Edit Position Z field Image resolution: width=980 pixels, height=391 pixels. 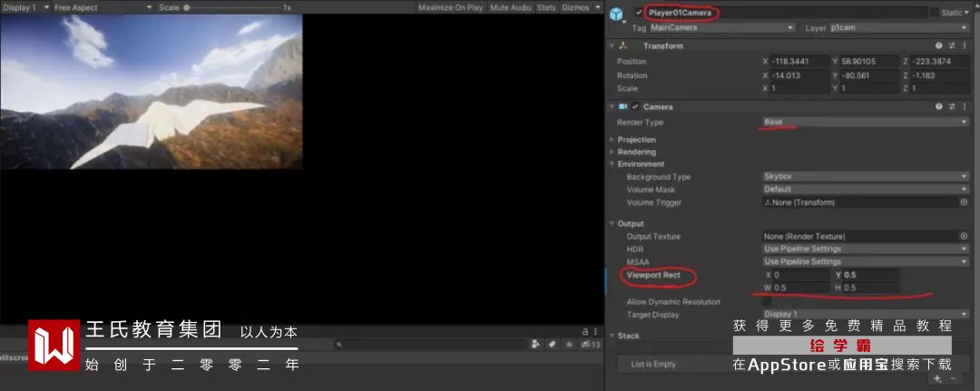(x=941, y=61)
